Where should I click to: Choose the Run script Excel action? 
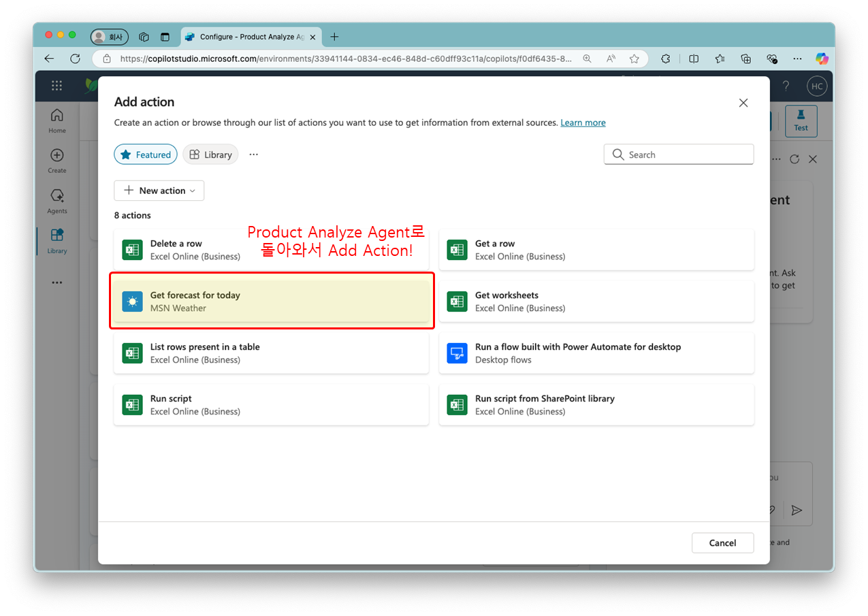(271, 405)
